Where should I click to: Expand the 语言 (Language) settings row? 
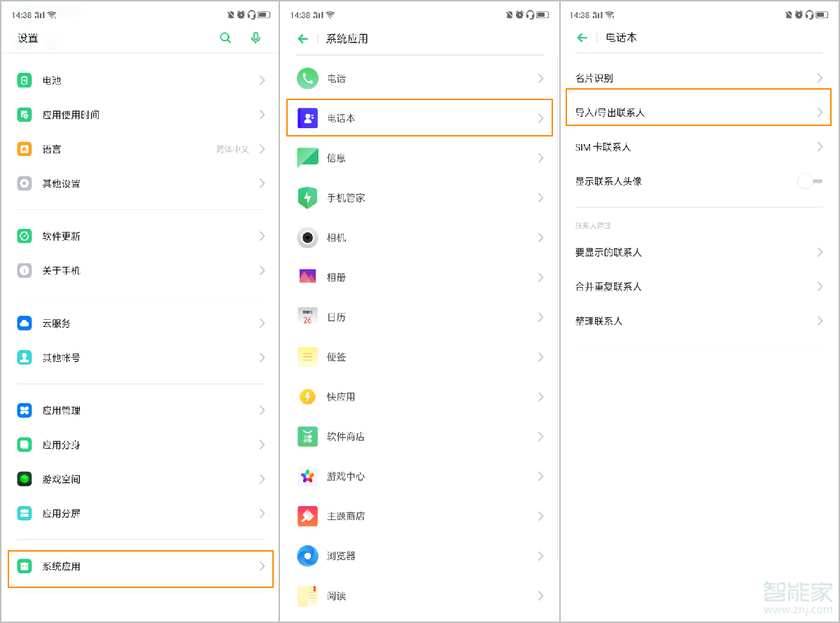pos(140,148)
